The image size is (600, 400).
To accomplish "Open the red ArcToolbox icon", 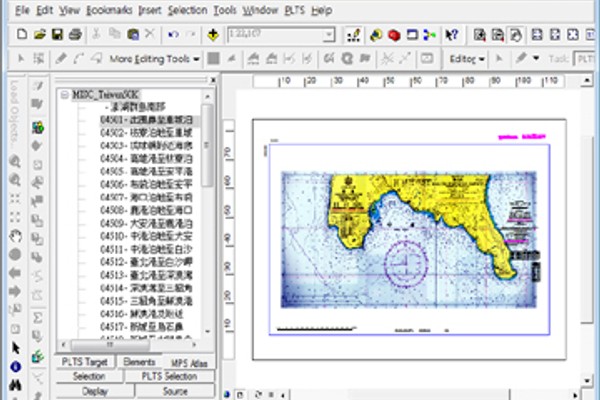I will point(394,35).
